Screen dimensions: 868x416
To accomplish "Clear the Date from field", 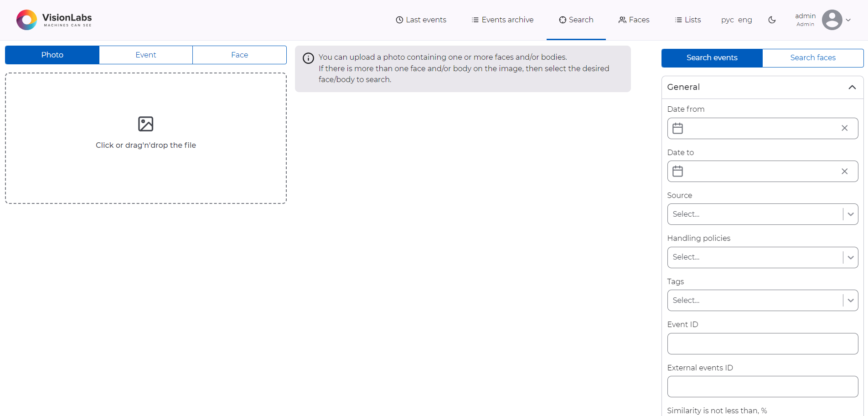I will pos(844,128).
